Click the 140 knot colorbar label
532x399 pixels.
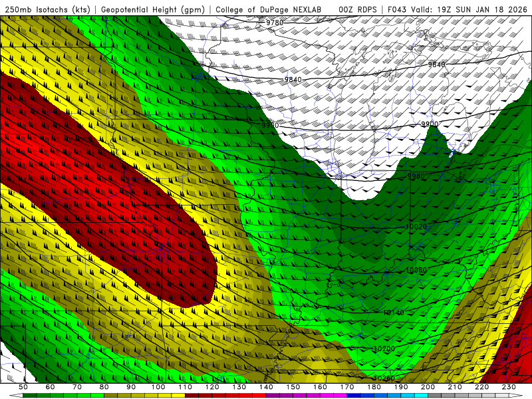point(266,387)
